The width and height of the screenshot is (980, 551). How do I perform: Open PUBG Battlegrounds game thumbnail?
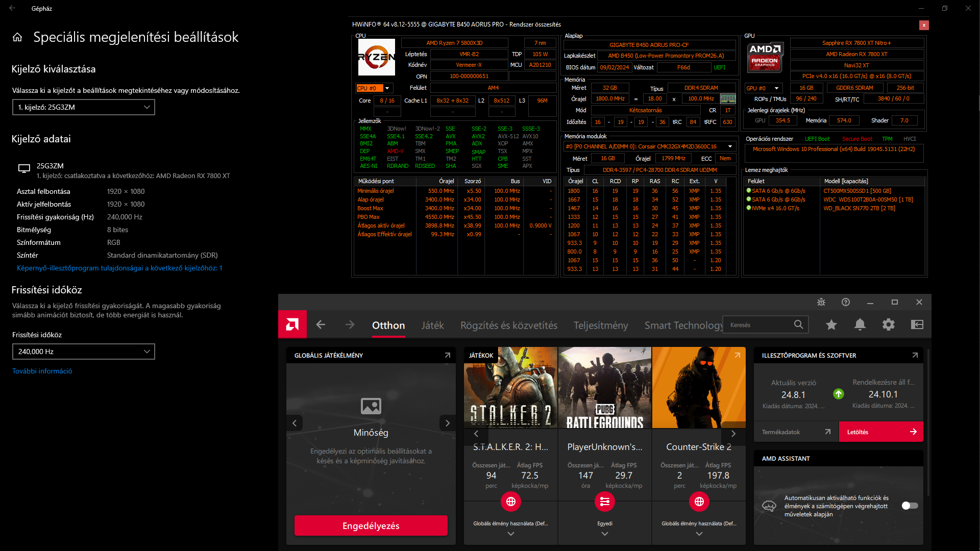coord(605,388)
